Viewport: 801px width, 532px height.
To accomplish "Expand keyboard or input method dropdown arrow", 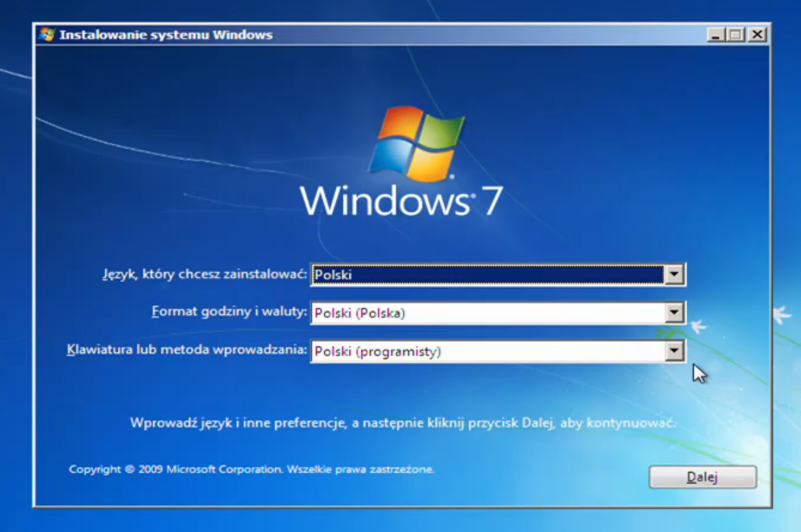I will coord(674,352).
